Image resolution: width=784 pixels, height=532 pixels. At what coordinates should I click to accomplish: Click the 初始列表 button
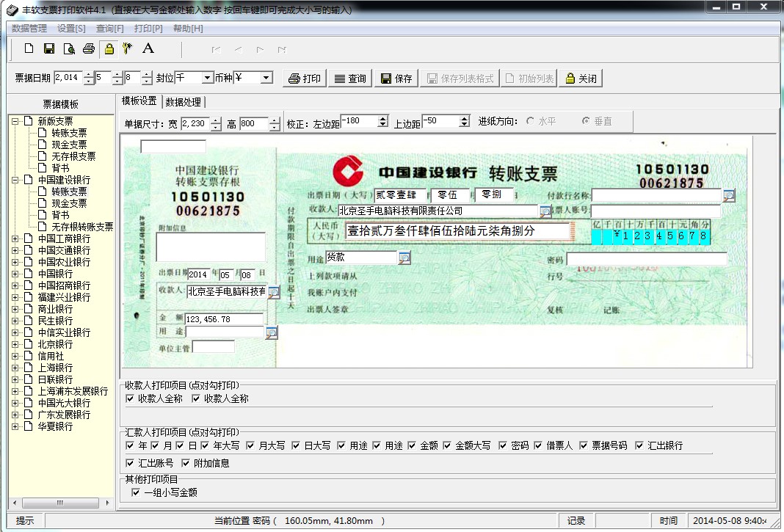(529, 79)
